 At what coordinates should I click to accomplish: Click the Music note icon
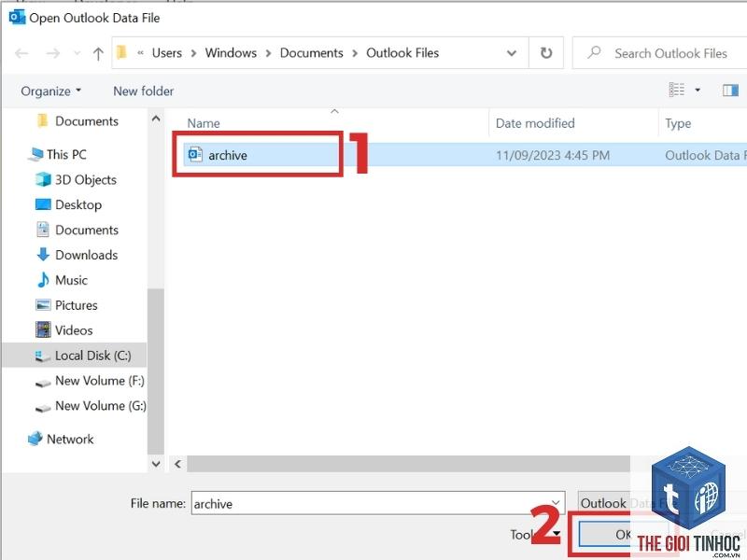coord(43,280)
